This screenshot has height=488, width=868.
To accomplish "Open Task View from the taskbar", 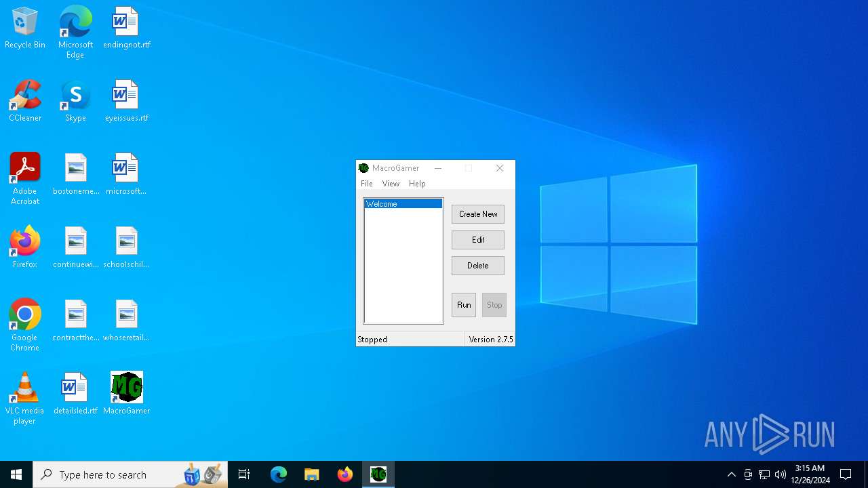I will coord(244,474).
